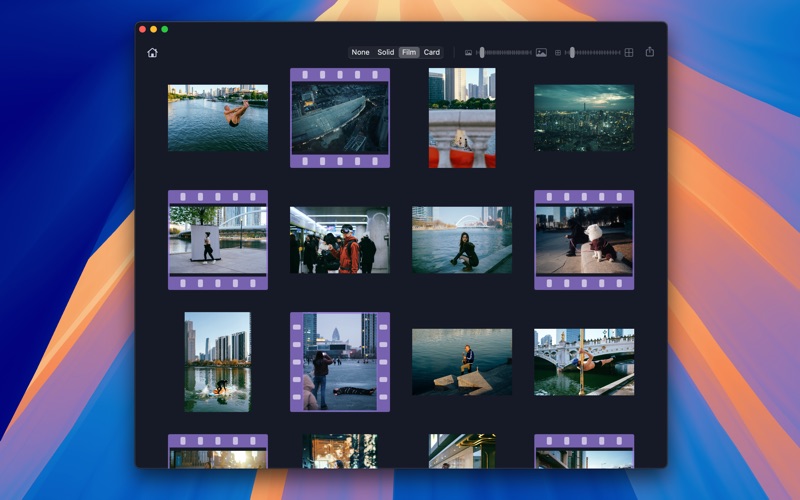The image size is (800, 500).
Task: Open the dog in white hat photo
Action: click(584, 240)
